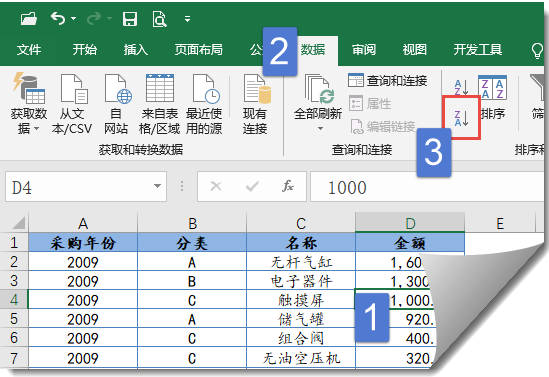Screen dimensions: 549x377
Task: Import data with 来自表格/区域
Action: coord(160,104)
